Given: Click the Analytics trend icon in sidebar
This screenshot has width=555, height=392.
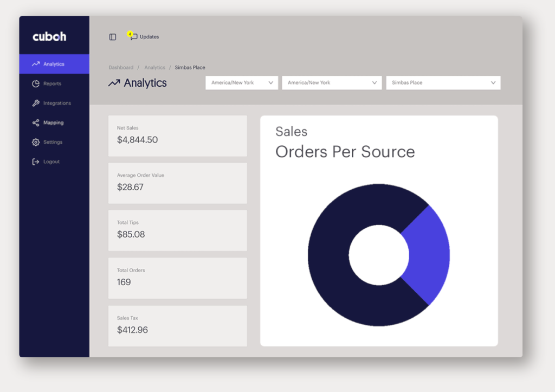Looking at the screenshot, I should point(36,64).
